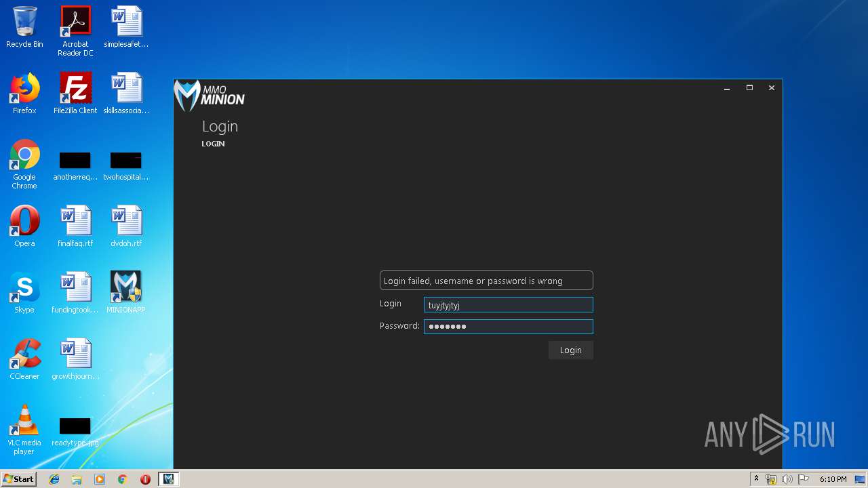Click the Login submit button
The image size is (868, 488).
click(571, 350)
